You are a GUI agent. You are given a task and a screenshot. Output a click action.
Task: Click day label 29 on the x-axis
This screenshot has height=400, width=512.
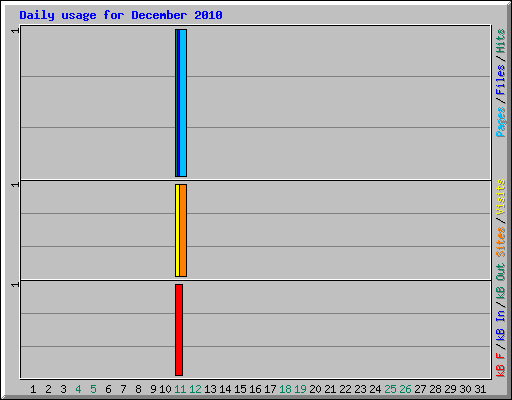click(x=450, y=389)
